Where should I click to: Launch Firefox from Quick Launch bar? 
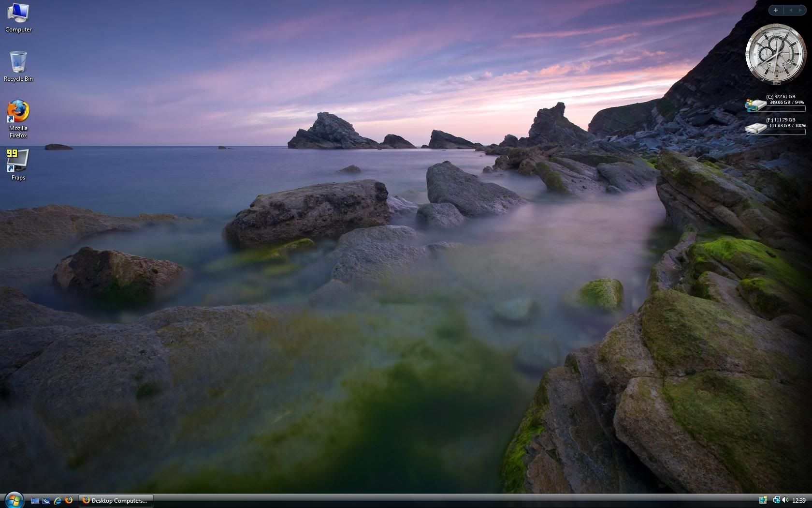click(69, 500)
